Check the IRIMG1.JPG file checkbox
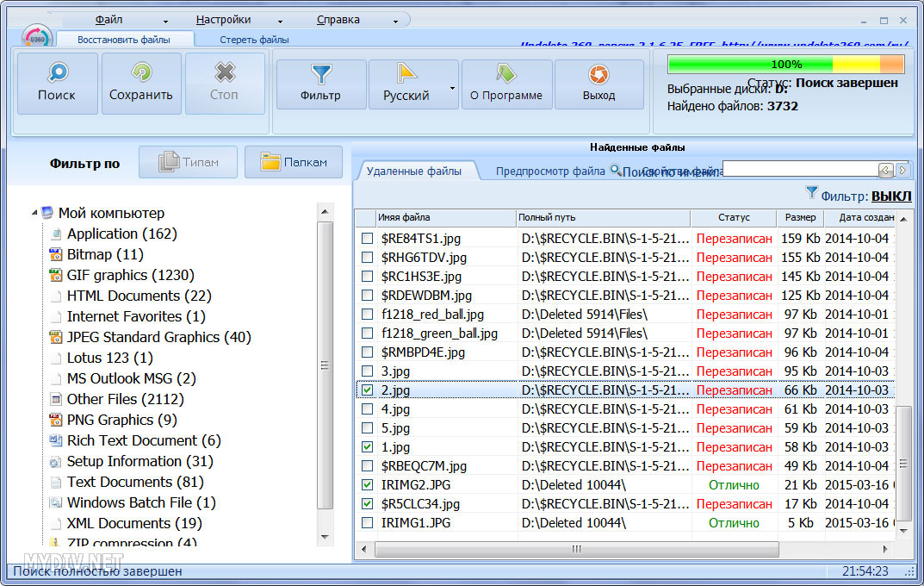 368,523
